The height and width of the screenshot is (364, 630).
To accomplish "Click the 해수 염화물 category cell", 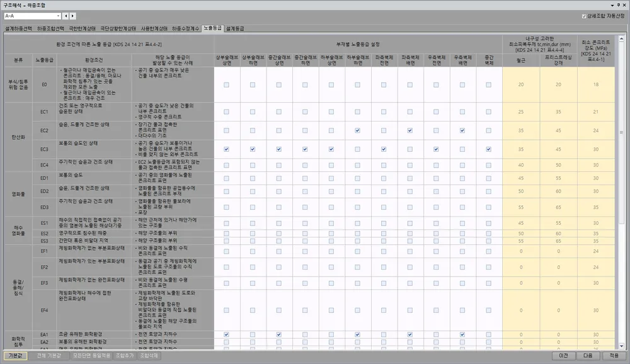I will tap(18, 230).
